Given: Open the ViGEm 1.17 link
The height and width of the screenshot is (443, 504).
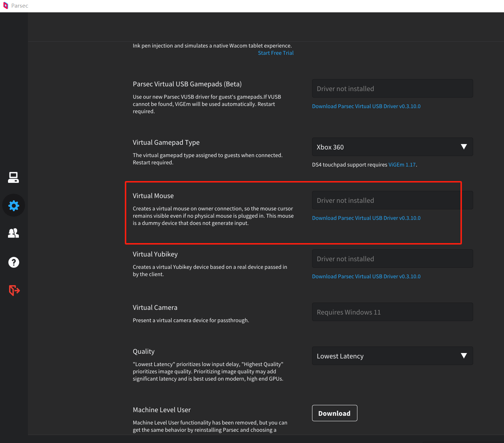Looking at the screenshot, I should coord(402,165).
